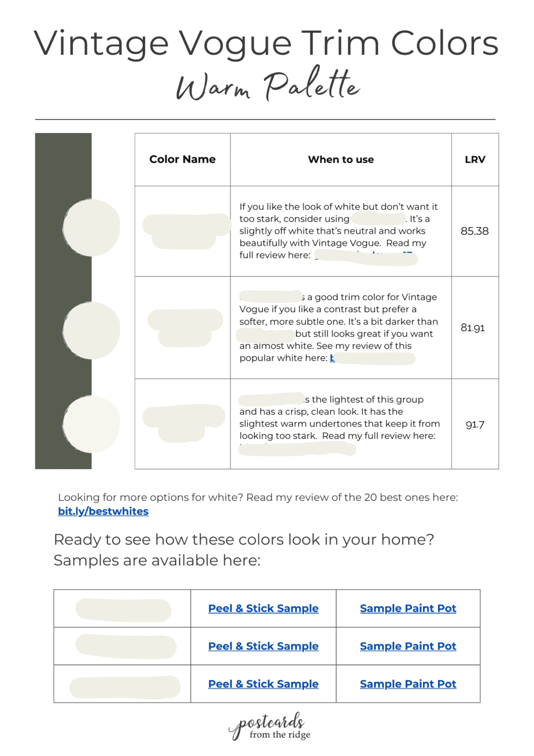This screenshot has height=756, width=534.
Task: Click the When to use column header
Action: click(341, 160)
